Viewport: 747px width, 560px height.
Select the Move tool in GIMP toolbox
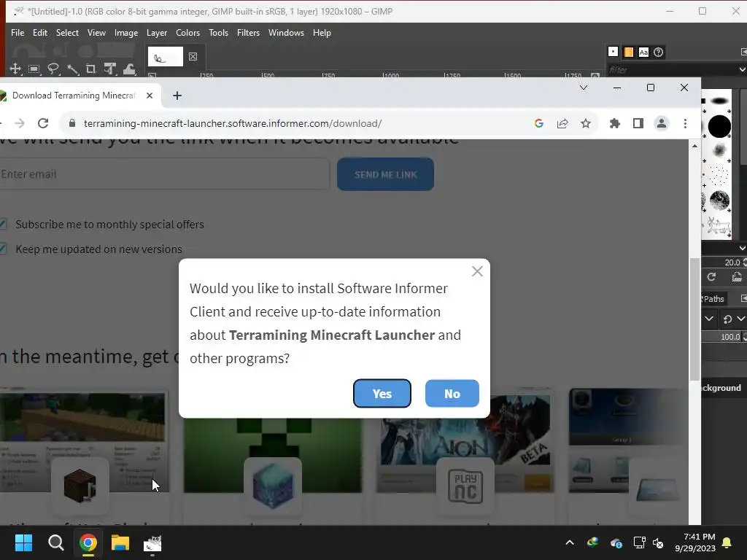[x=15, y=69]
